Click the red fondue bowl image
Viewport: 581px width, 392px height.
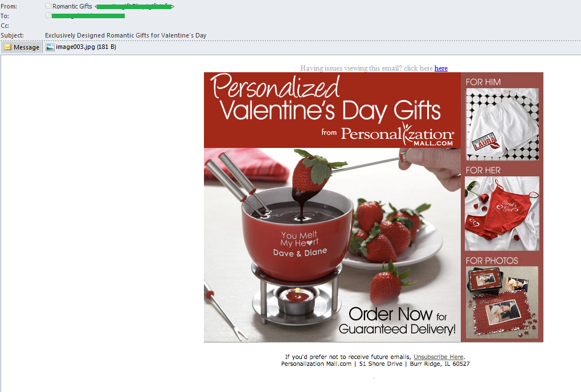point(296,234)
